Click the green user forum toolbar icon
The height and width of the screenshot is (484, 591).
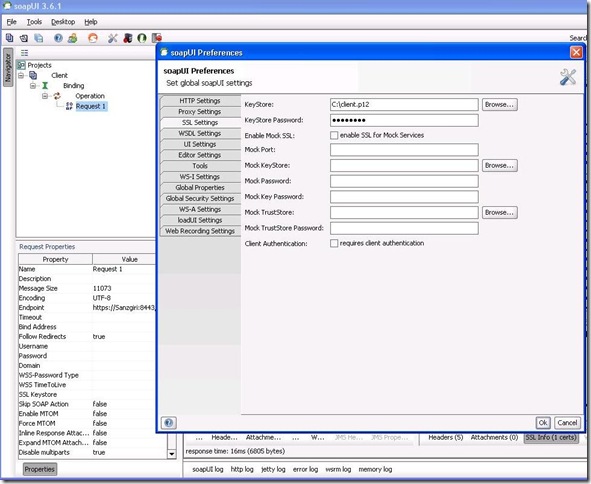(72, 38)
